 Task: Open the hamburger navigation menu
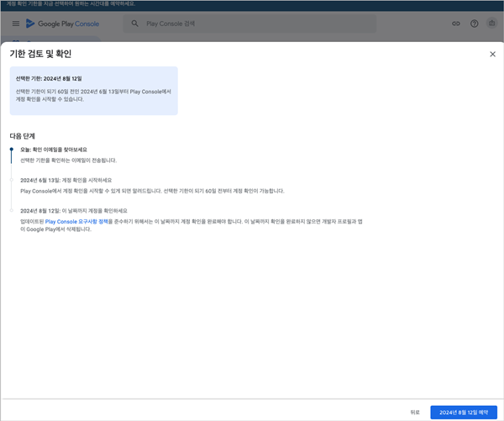[x=16, y=24]
